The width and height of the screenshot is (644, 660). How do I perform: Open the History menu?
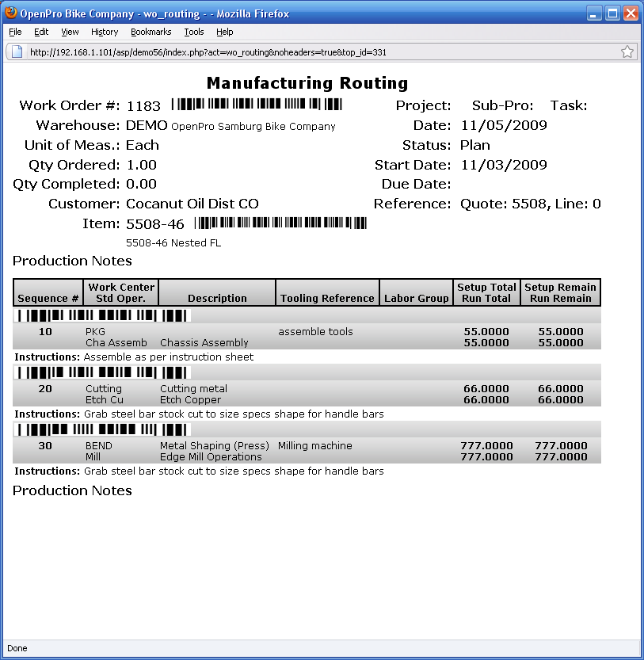click(105, 32)
